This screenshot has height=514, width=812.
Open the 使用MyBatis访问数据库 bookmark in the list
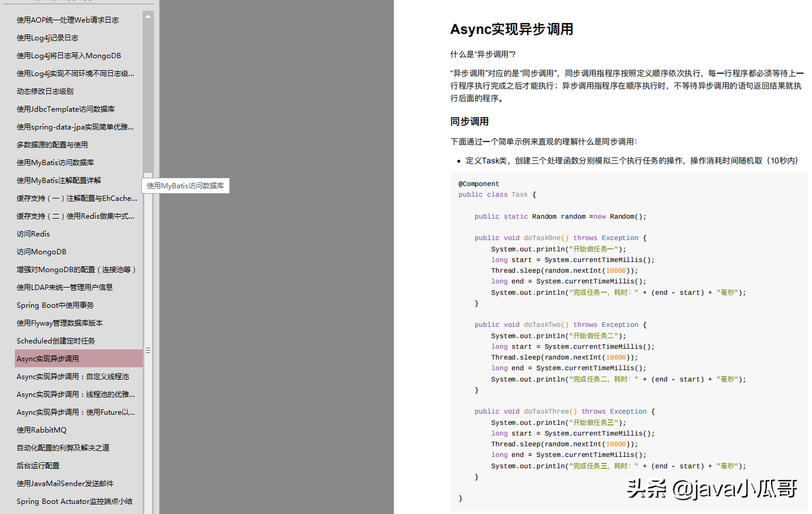[x=55, y=162]
